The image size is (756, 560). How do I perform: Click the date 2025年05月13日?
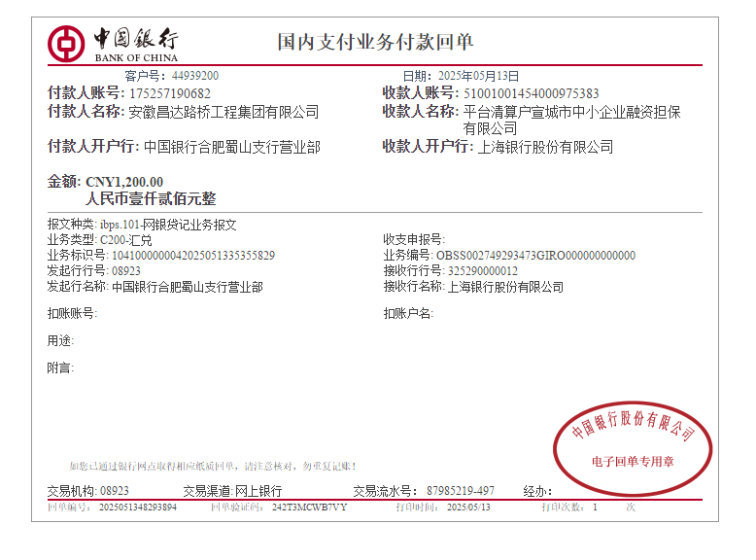tap(479, 76)
